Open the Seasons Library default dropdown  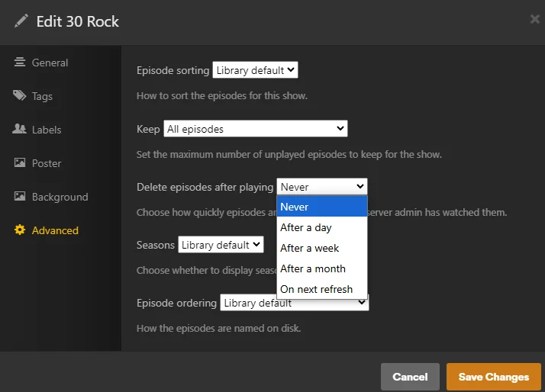click(x=221, y=245)
